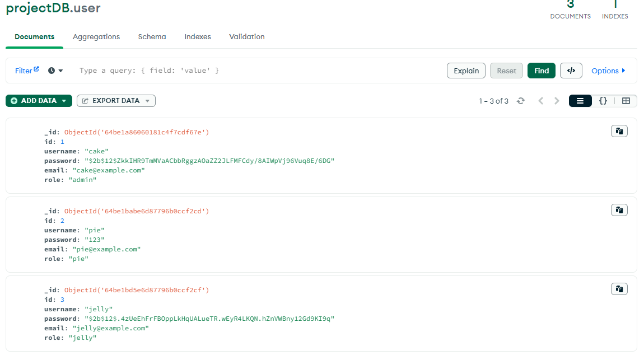The height and width of the screenshot is (360, 644).
Task: Switch to table view
Action: (x=626, y=101)
